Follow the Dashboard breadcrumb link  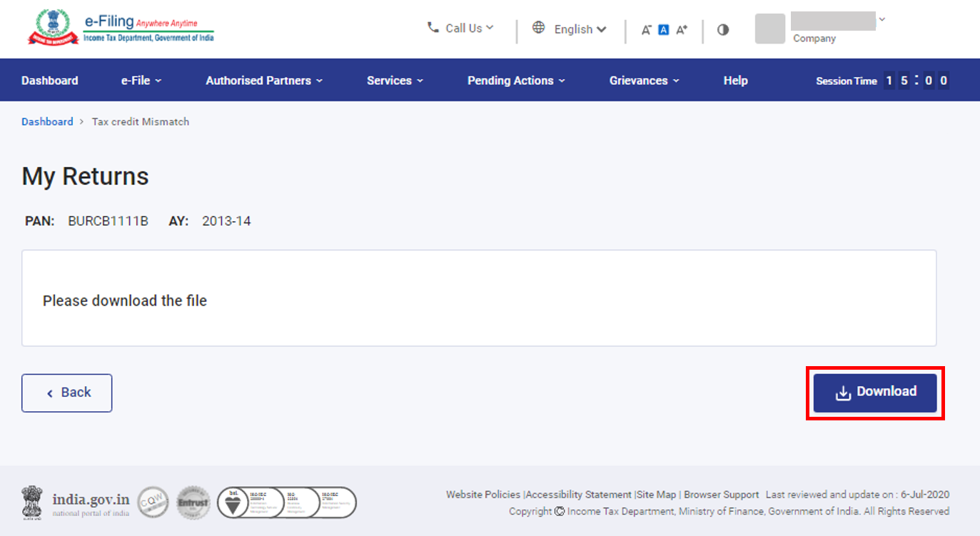point(47,122)
